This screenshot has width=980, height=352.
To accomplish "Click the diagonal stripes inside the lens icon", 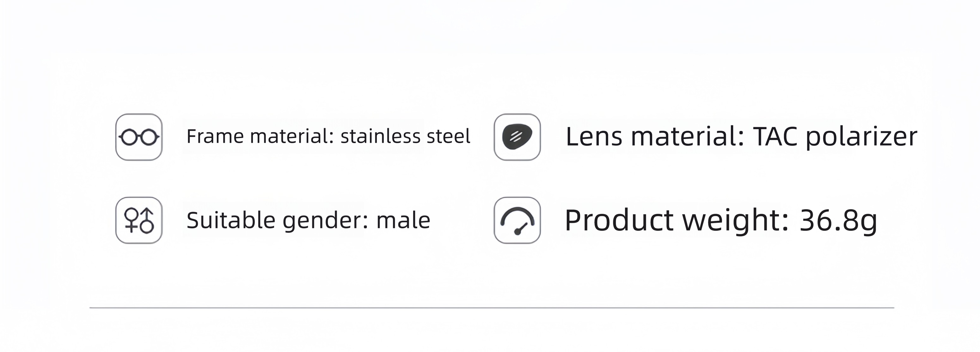I will click(x=515, y=136).
